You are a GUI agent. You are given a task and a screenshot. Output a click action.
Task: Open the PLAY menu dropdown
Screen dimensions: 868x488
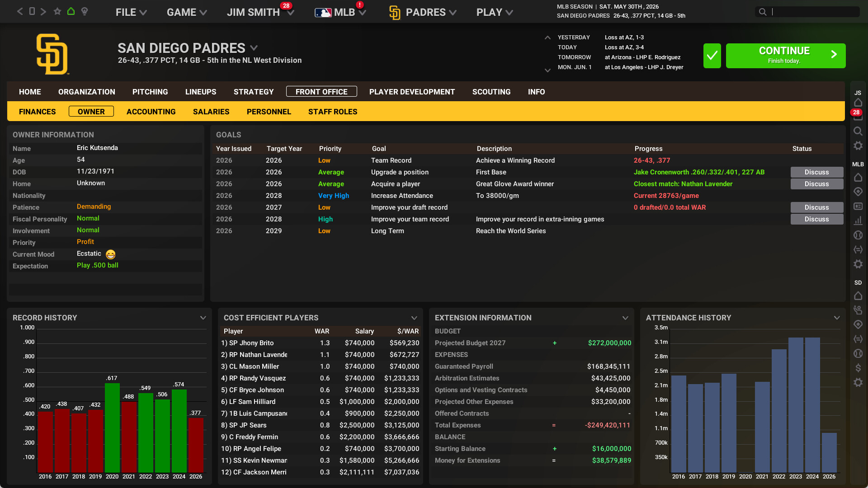[x=494, y=12]
